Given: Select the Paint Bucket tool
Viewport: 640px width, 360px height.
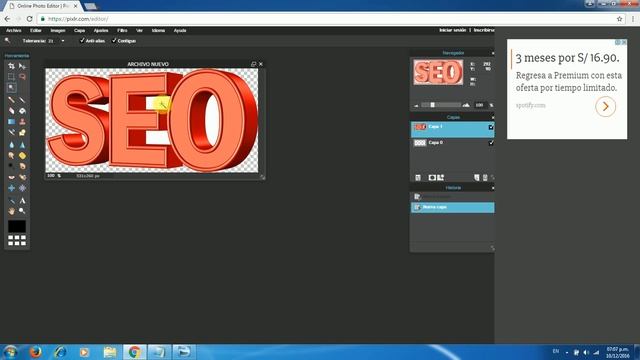Looking at the screenshot, I should click(x=22, y=111).
